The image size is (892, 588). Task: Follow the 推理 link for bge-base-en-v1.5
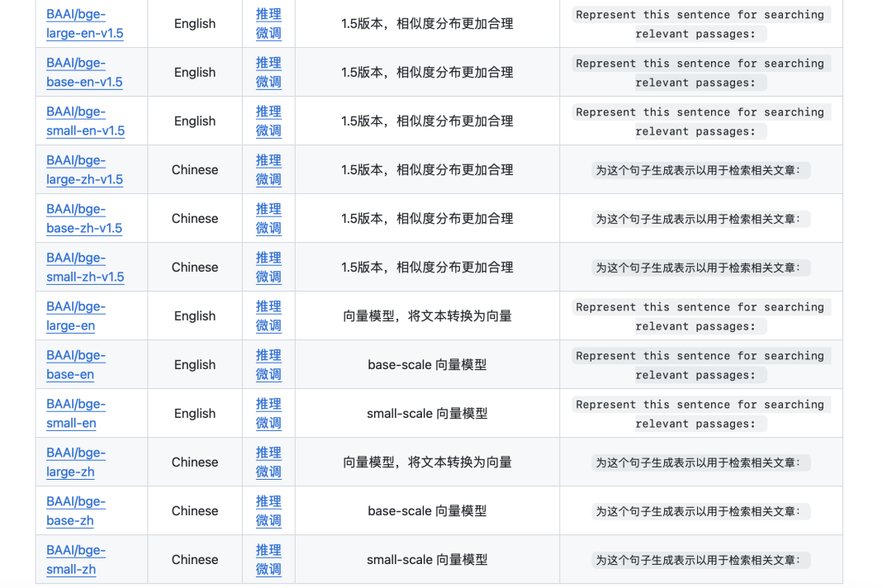click(268, 63)
